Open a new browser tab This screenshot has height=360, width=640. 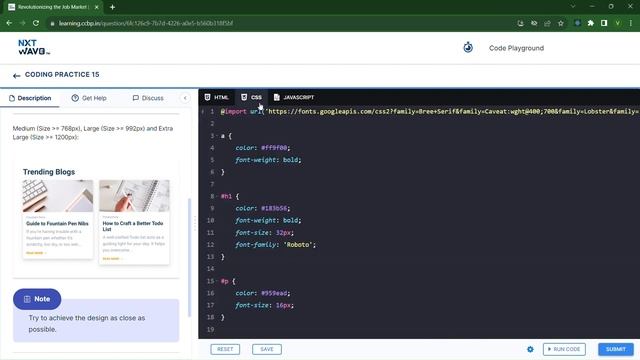112,7
